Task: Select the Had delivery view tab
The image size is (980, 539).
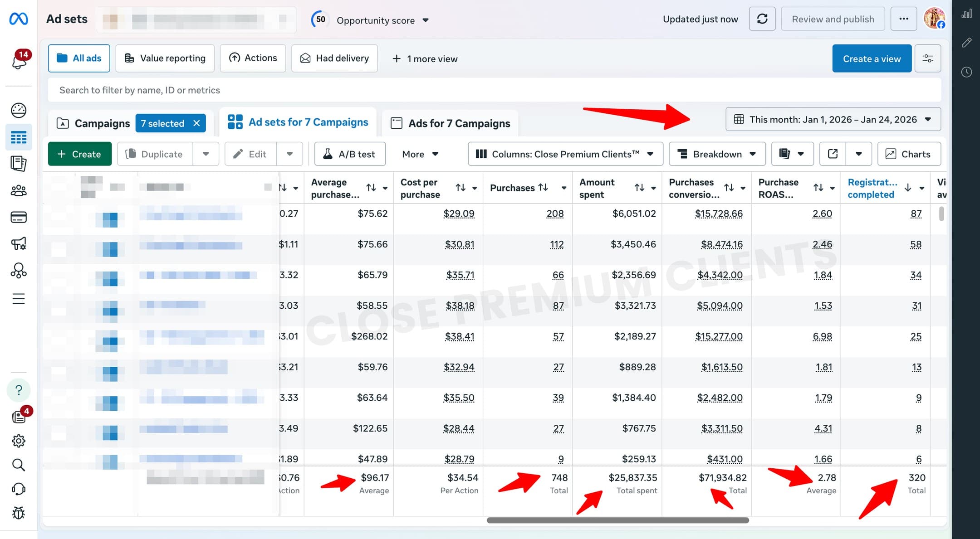Action: coord(334,58)
